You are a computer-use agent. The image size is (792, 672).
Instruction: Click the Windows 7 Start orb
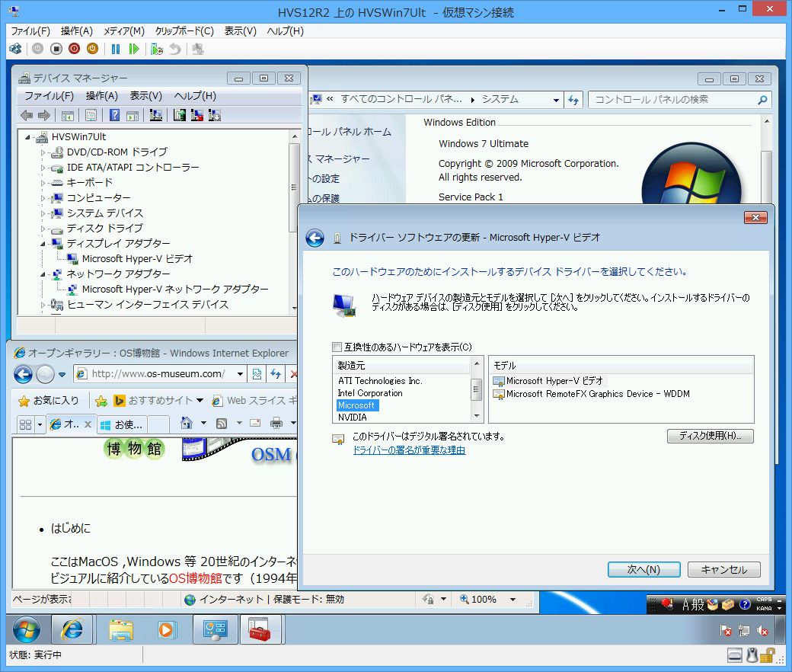pos(26,629)
